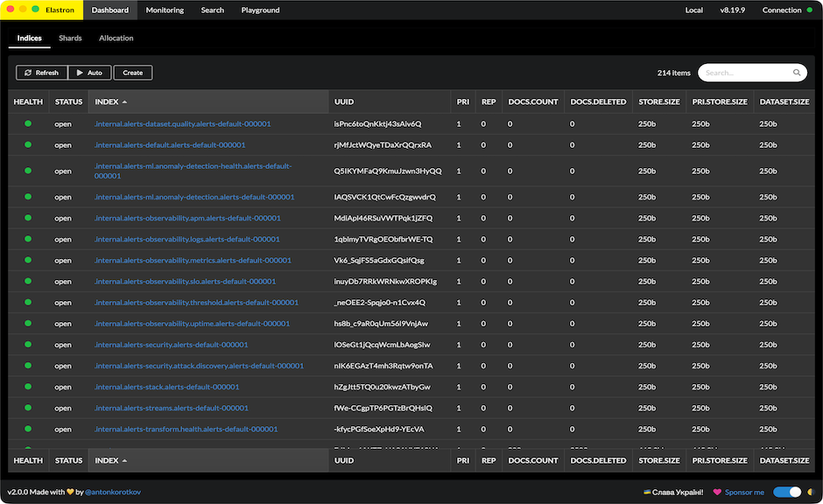Viewport: 823px width, 504px height.
Task: Open .internal.alerts-observability.uptime.alerts-default-000001 index
Action: [x=192, y=324]
